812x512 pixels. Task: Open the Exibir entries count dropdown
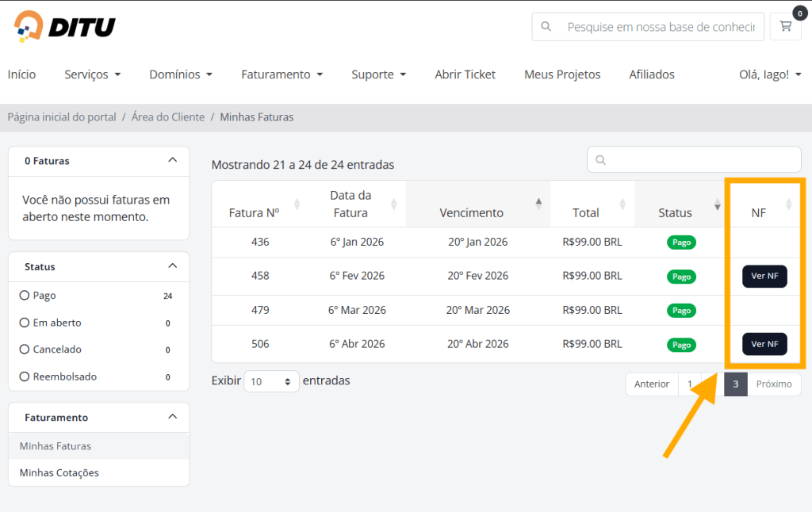click(271, 381)
